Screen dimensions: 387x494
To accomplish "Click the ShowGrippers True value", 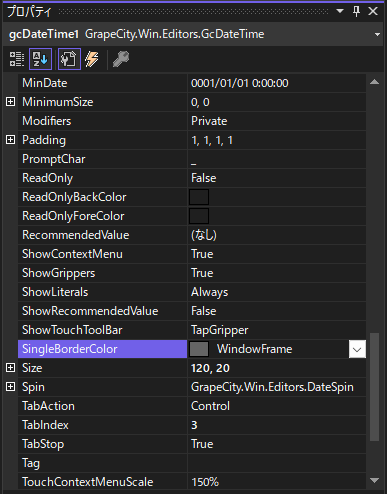I will pyautogui.click(x=202, y=273).
